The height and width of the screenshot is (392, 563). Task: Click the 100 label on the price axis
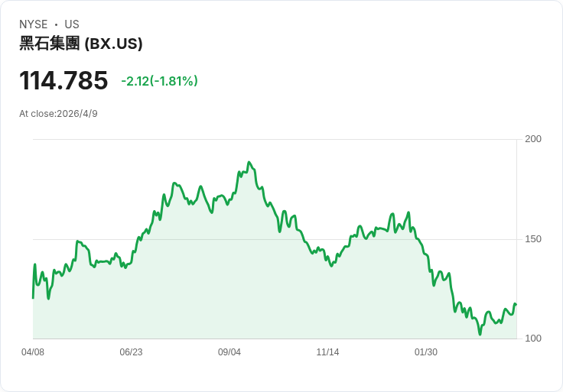533,339
